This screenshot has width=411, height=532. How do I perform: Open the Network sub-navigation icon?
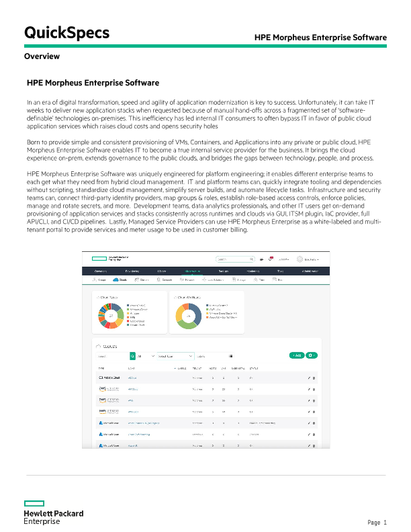click(182, 279)
